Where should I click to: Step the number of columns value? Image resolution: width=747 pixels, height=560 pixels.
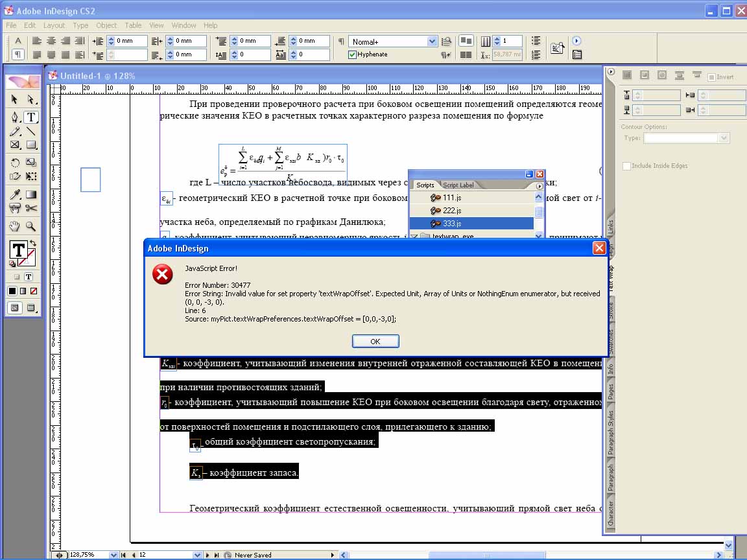497,41
